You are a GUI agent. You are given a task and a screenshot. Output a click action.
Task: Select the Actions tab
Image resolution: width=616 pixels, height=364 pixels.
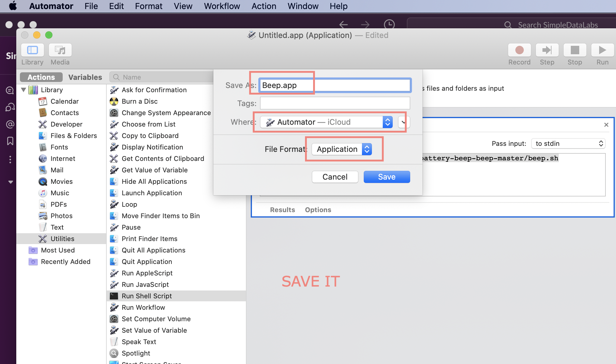coord(41,77)
